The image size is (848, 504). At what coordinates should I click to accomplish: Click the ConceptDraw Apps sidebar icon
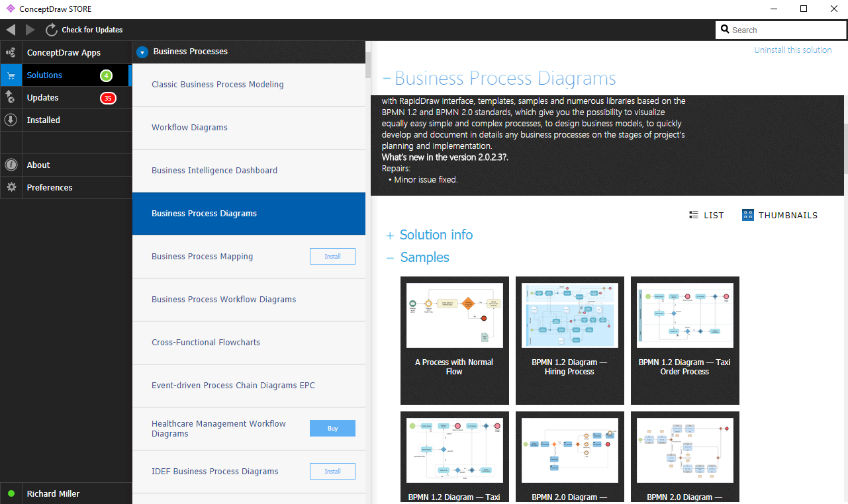(x=11, y=53)
